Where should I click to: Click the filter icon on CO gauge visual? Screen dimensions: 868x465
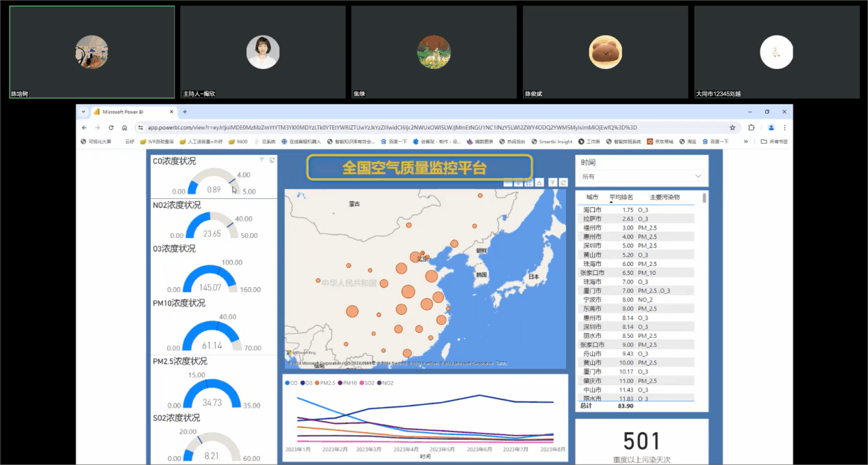pyautogui.click(x=261, y=159)
